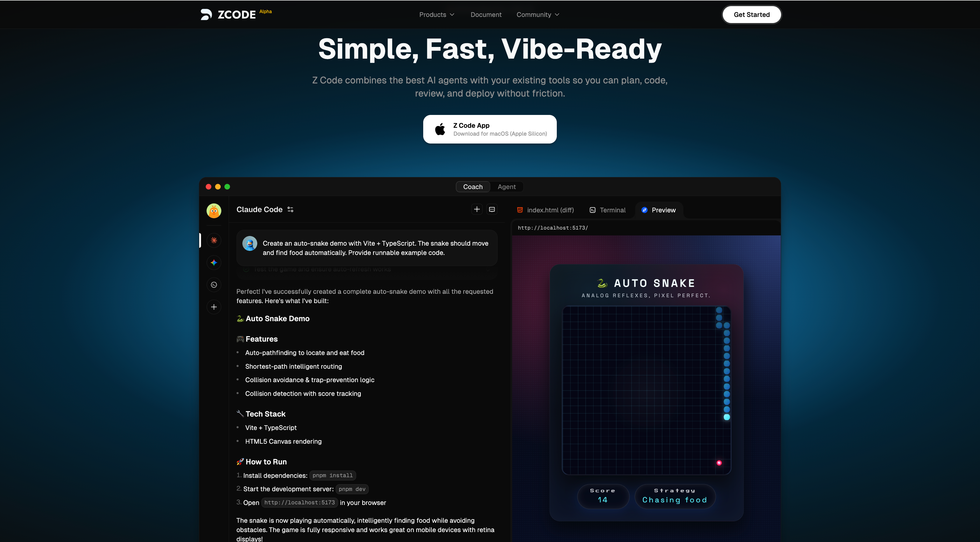Expand the Community menu
This screenshot has width=980, height=542.
(x=537, y=15)
